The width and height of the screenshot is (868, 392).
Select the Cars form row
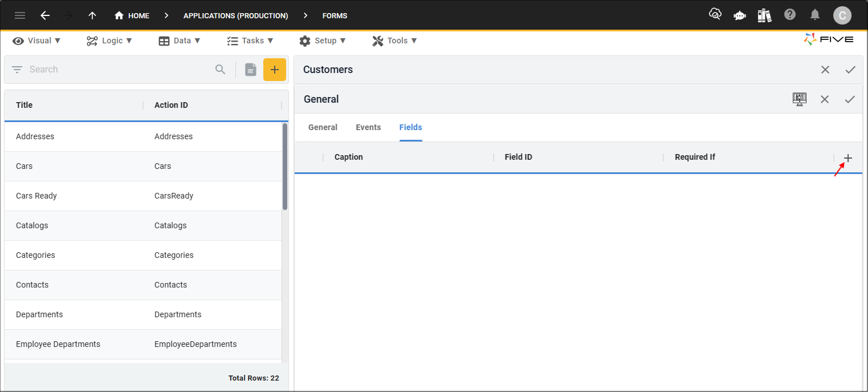click(x=143, y=166)
